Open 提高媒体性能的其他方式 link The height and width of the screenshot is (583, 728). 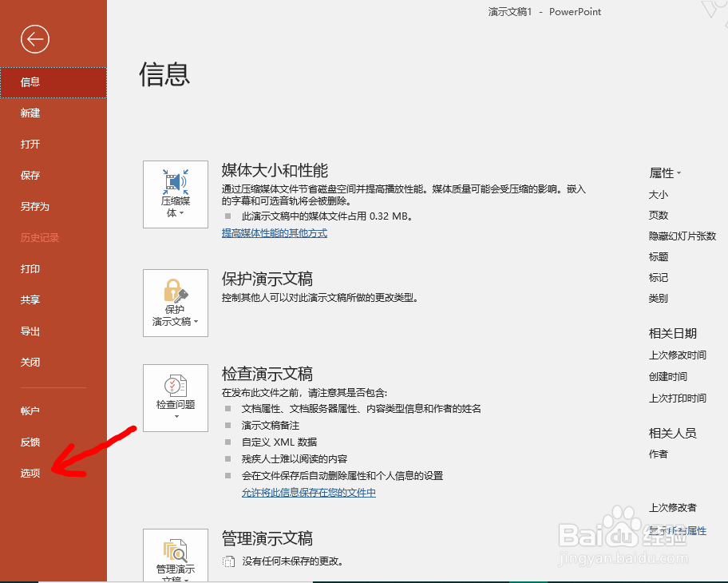click(275, 232)
